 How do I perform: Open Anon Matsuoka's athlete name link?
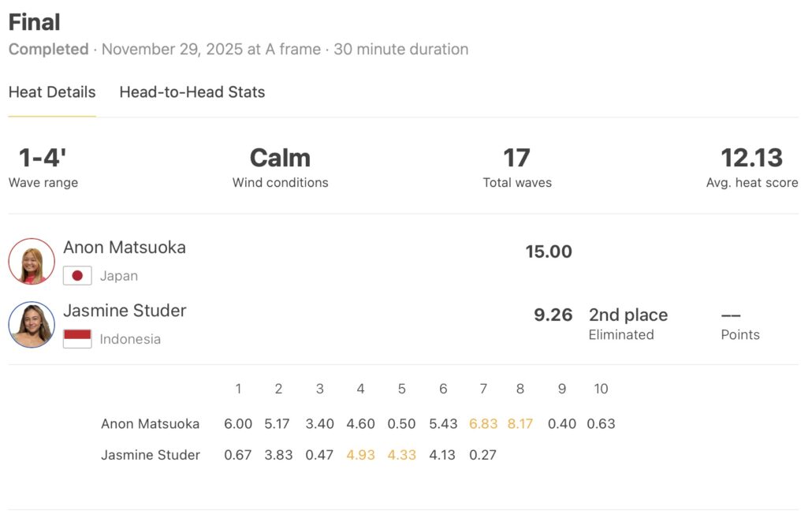(x=125, y=248)
